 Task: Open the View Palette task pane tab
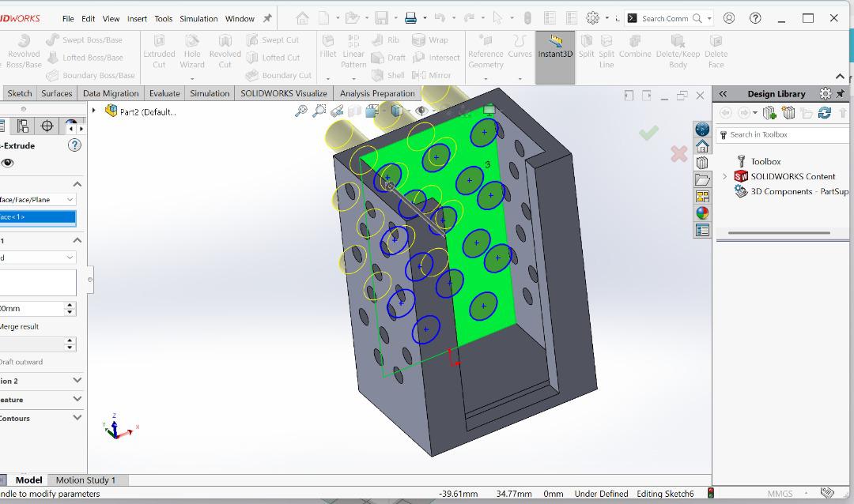[x=702, y=197]
